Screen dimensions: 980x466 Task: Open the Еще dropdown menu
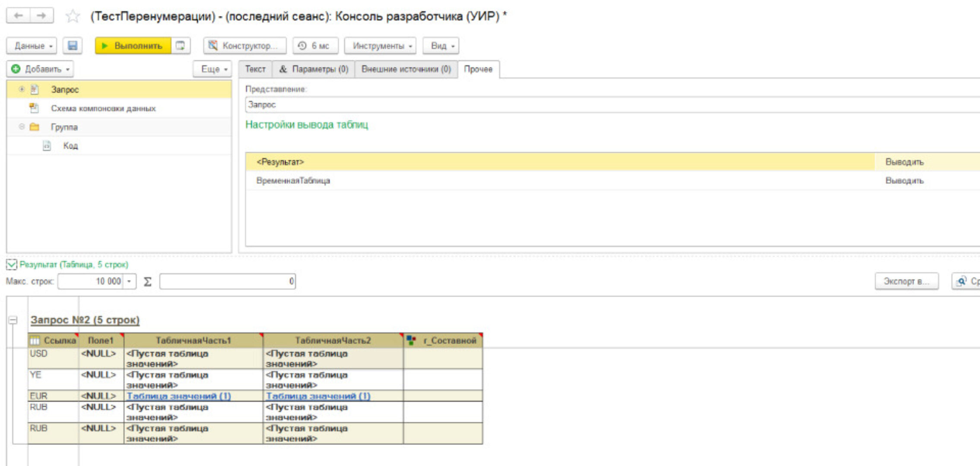[213, 69]
